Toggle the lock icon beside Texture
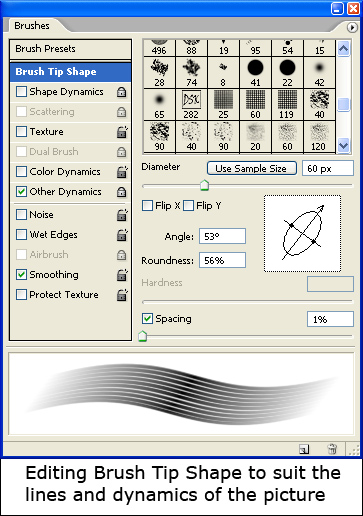The image size is (363, 516). pos(122,132)
